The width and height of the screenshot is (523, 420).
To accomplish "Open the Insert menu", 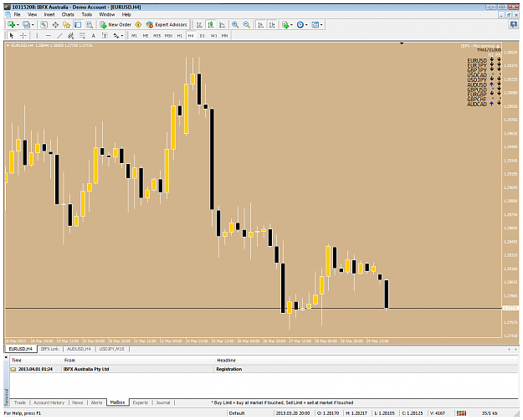I will pyautogui.click(x=49, y=14).
